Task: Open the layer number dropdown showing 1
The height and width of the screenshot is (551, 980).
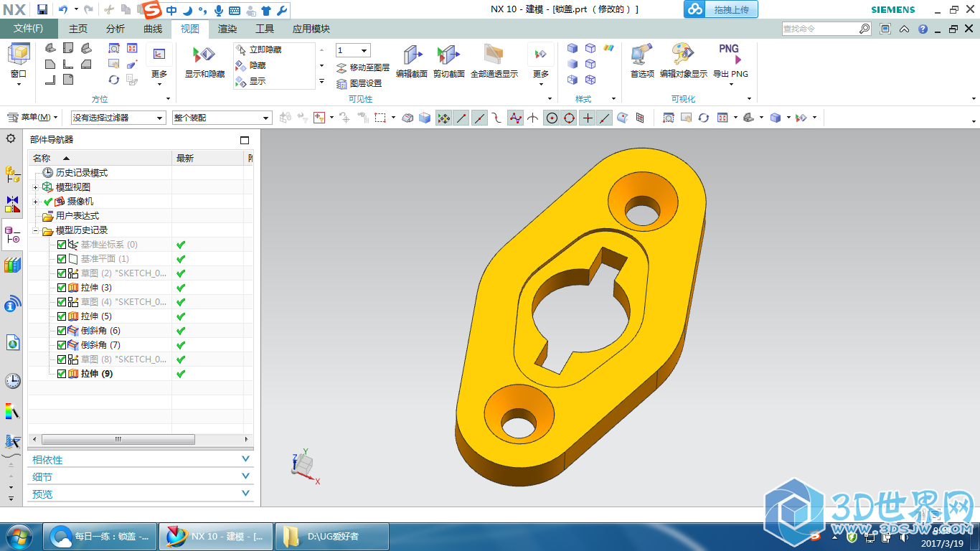Action: coord(353,50)
